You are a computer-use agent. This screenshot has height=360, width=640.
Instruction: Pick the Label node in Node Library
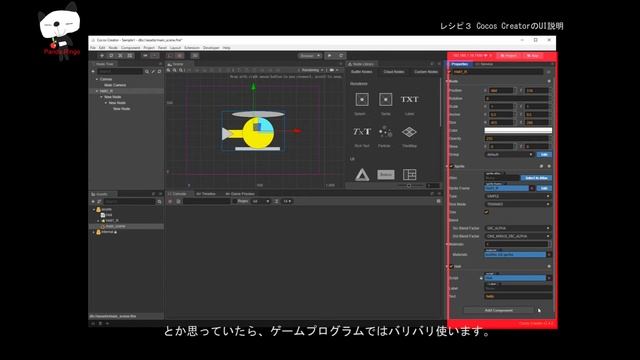tap(409, 103)
